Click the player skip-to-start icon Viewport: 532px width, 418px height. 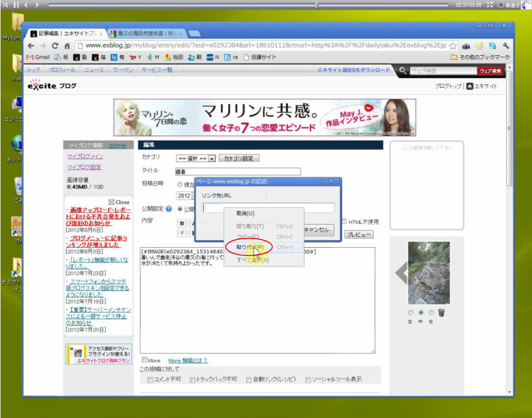[x=5, y=5]
